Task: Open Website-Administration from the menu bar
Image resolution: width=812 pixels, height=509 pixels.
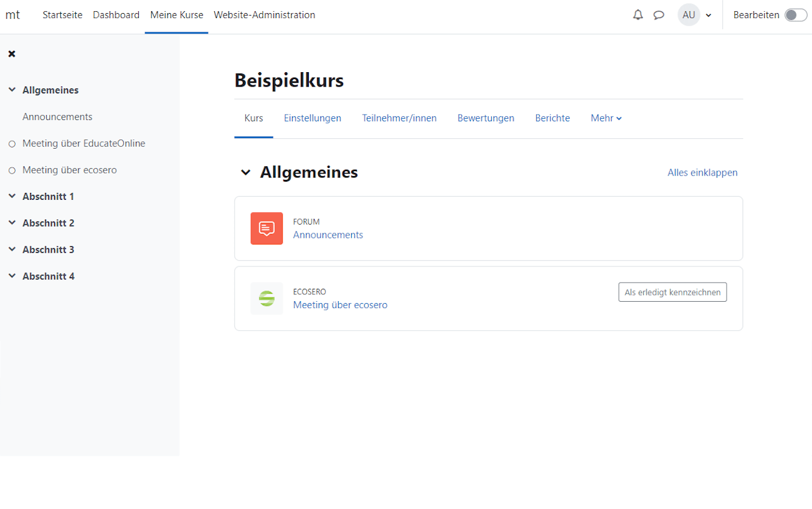Action: [264, 14]
